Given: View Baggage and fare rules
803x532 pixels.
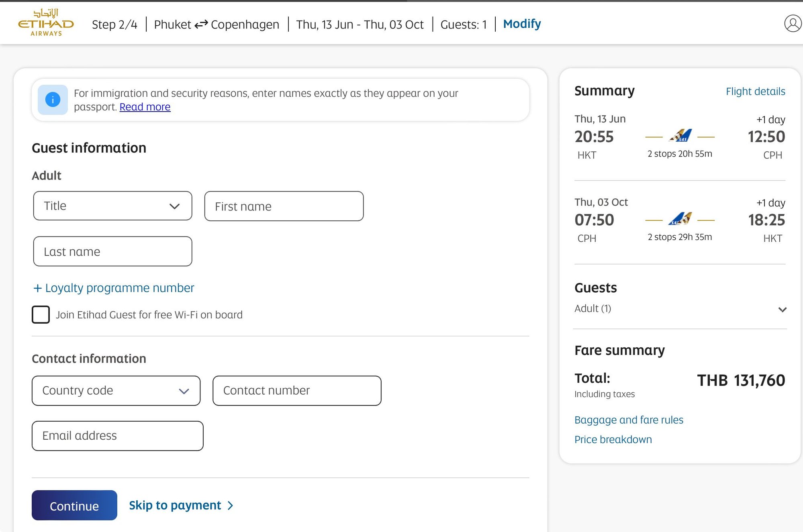Looking at the screenshot, I should 629,420.
